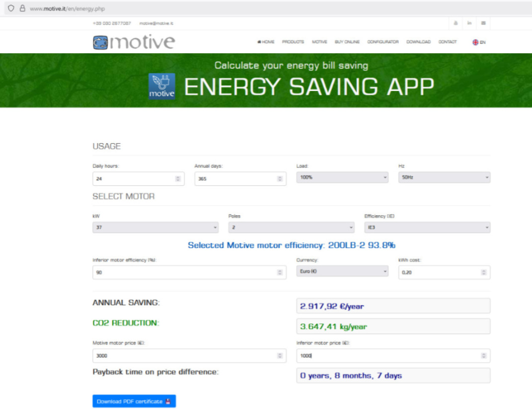This screenshot has width=532, height=409.
Task: Open the DOWNLOAD menu item
Action: pos(418,42)
